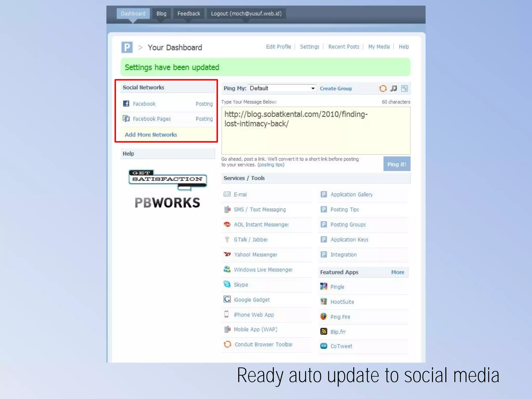The image size is (532, 399).
Task: Open the Blog tab
Action: tap(161, 14)
